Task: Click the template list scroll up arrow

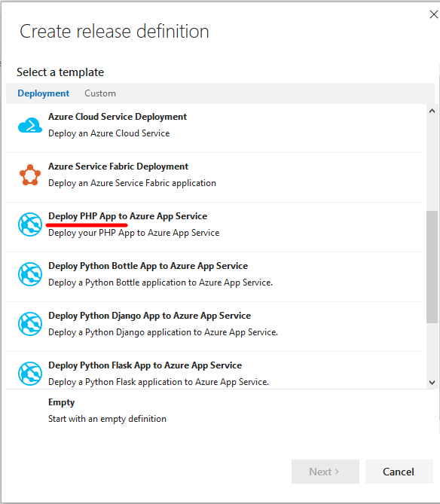Action: pos(432,111)
